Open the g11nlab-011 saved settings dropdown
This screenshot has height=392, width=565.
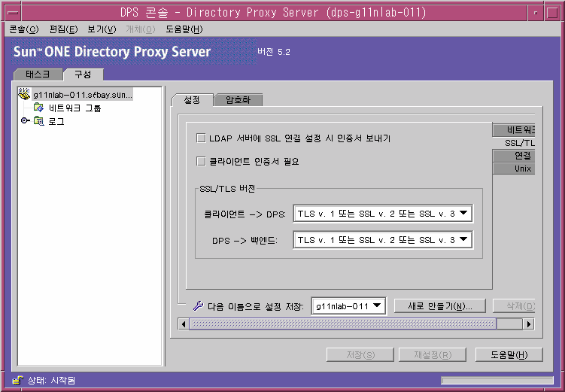348,306
